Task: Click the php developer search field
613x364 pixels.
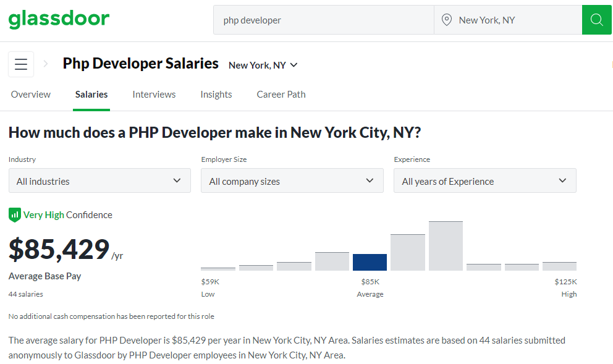Action: coord(324,20)
